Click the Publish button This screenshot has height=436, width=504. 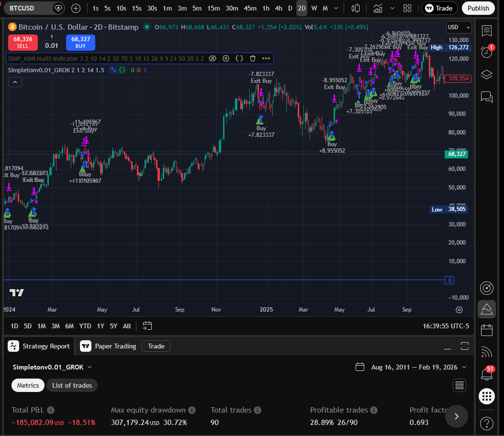point(478,8)
